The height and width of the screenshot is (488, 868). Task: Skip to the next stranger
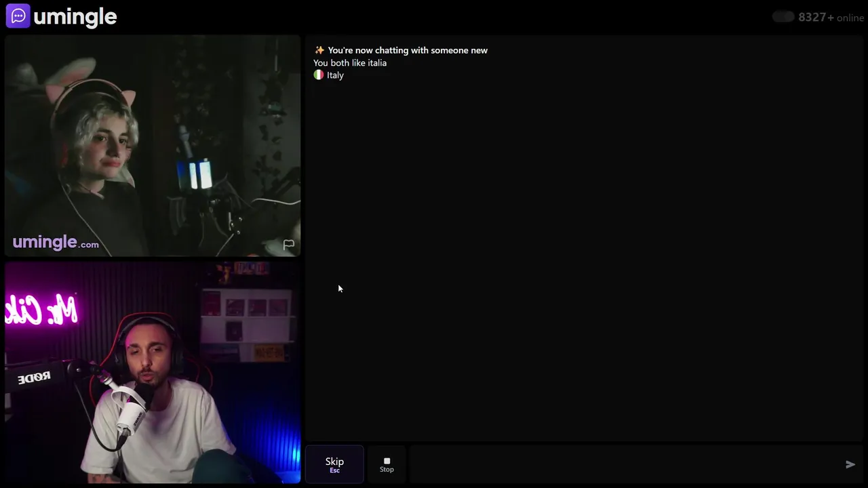334,464
